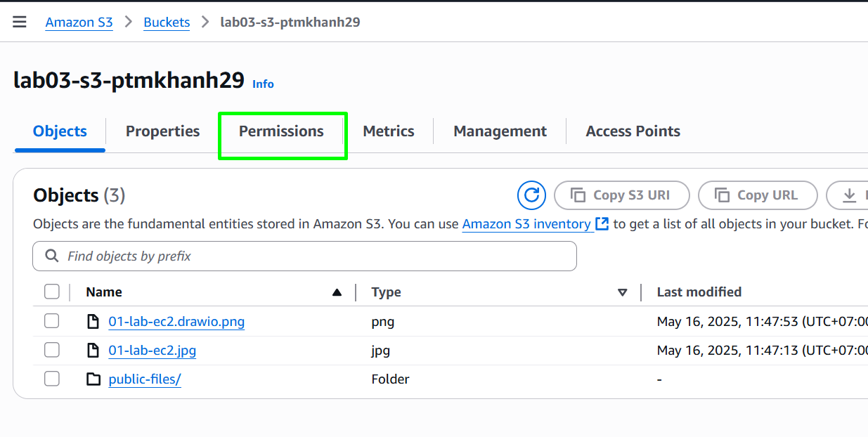Image resolution: width=868 pixels, height=437 pixels.
Task: Click the public-files folder icon
Action: 93,379
